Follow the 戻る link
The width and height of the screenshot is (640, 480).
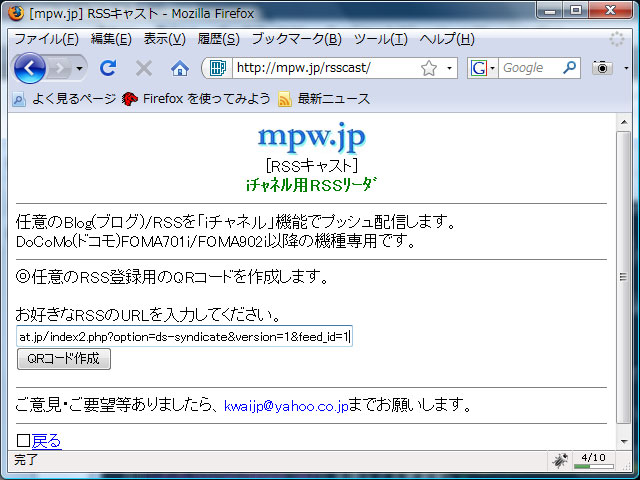click(47, 441)
